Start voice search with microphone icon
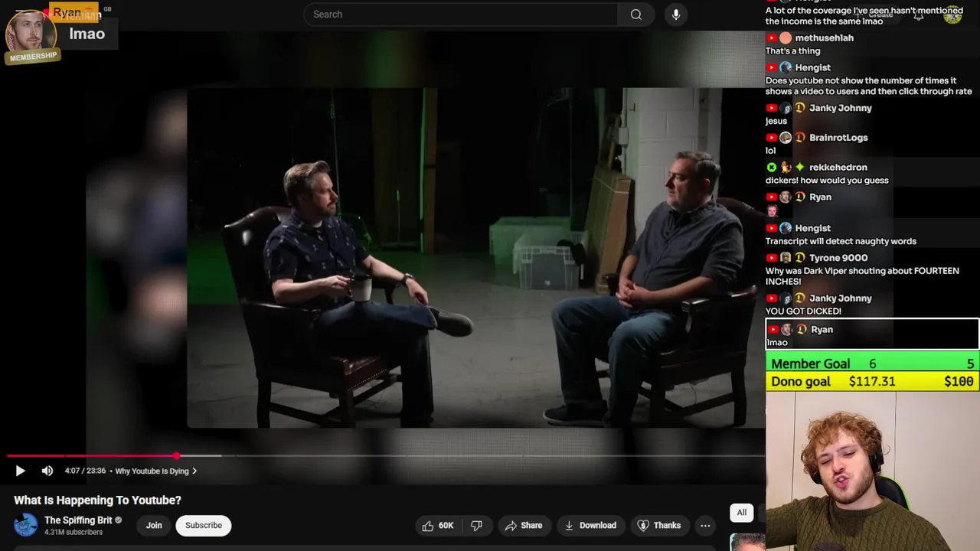This screenshot has width=980, height=551. 676,15
